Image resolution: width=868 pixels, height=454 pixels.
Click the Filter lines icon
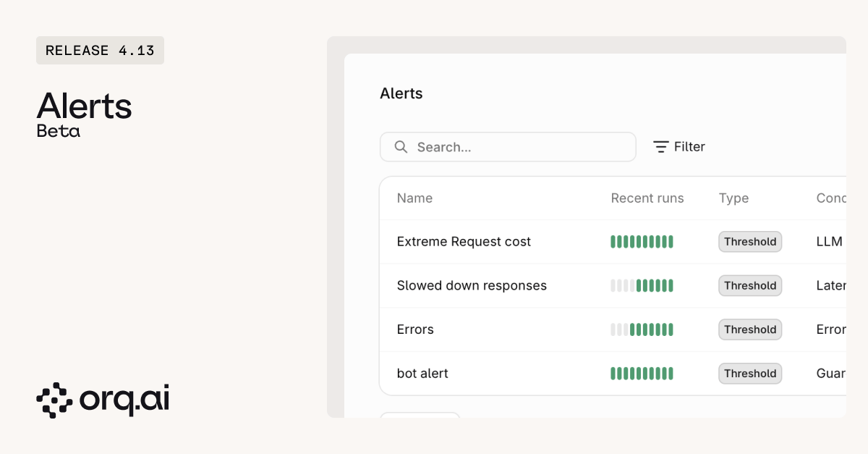tap(660, 147)
